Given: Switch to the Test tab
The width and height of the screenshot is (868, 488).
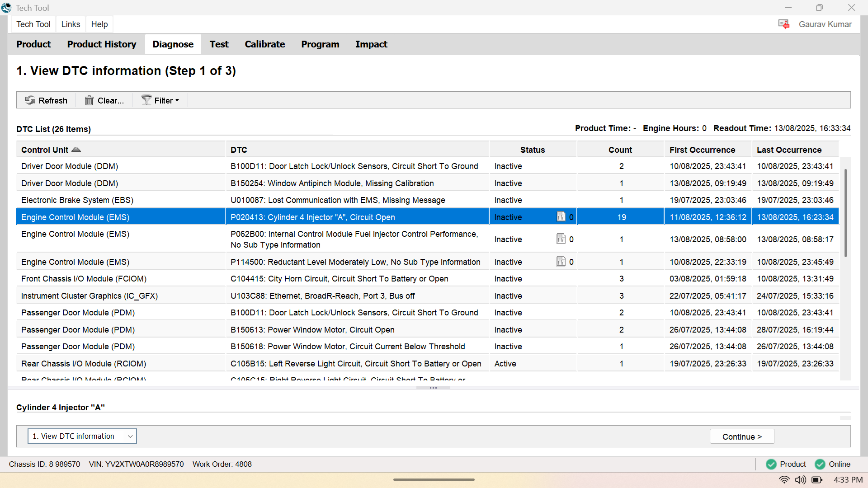Looking at the screenshot, I should [x=219, y=44].
